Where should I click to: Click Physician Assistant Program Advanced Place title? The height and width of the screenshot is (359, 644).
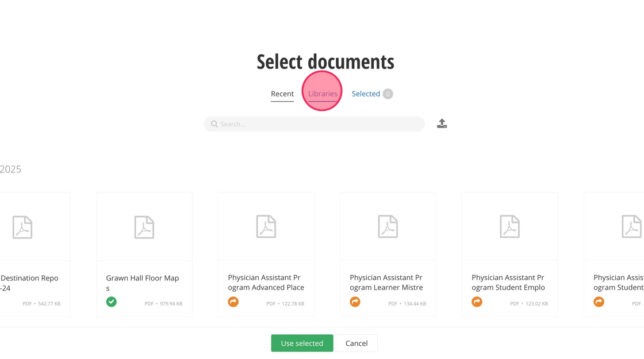click(x=266, y=283)
